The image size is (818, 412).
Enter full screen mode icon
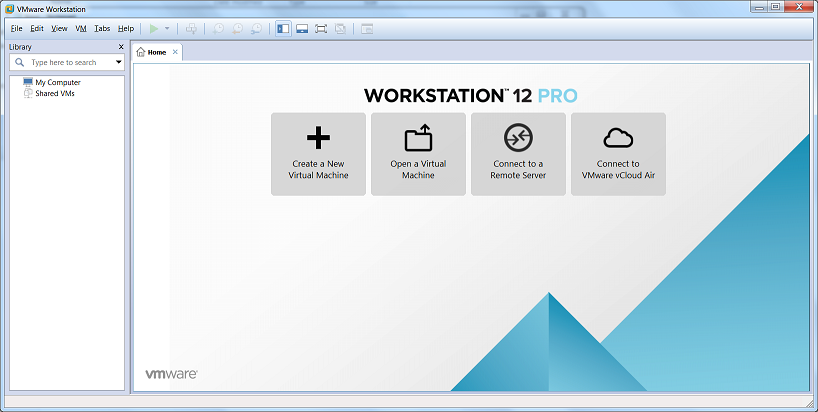coord(321,29)
